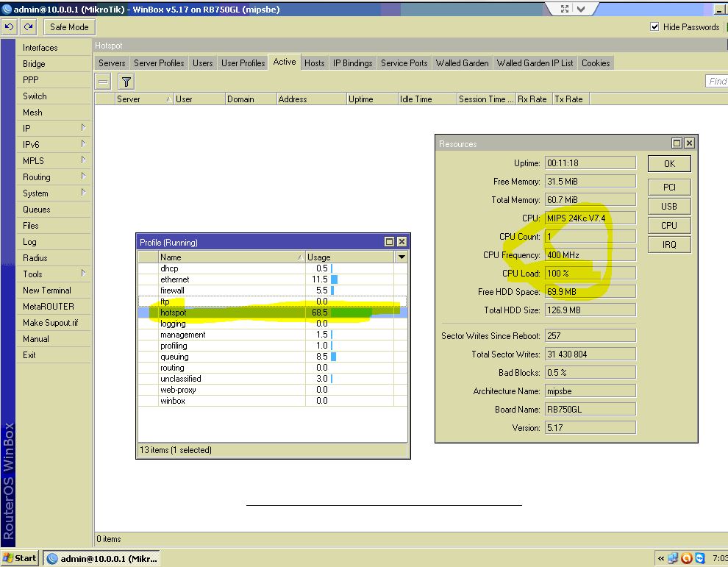The height and width of the screenshot is (567, 728).
Task: Click the Undo arrow icon
Action: tap(9, 27)
